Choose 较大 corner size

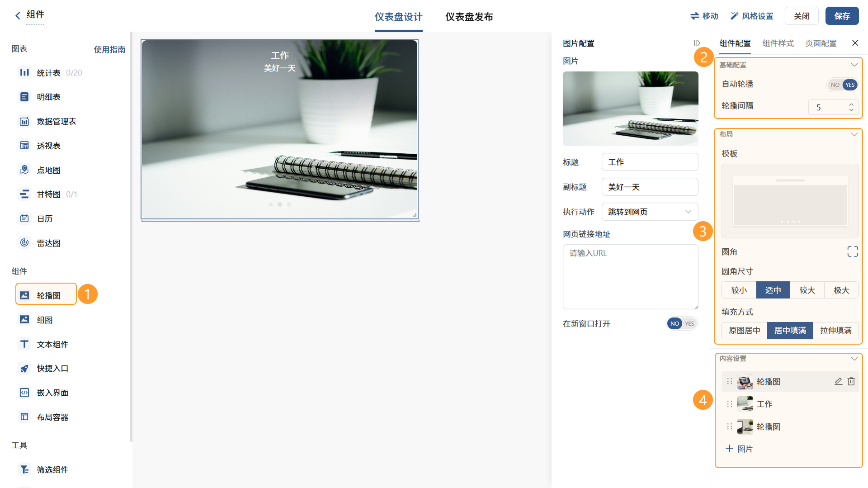807,290
